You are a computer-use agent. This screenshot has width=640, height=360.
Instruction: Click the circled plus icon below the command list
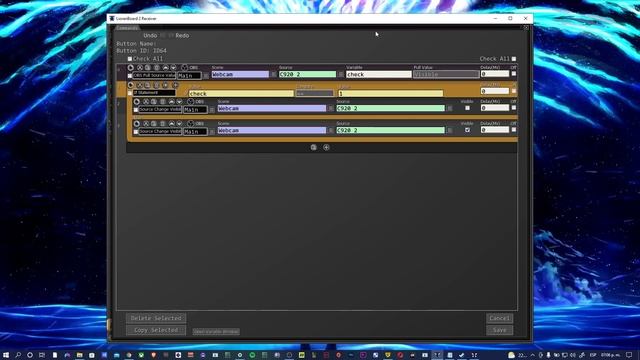[x=326, y=147]
